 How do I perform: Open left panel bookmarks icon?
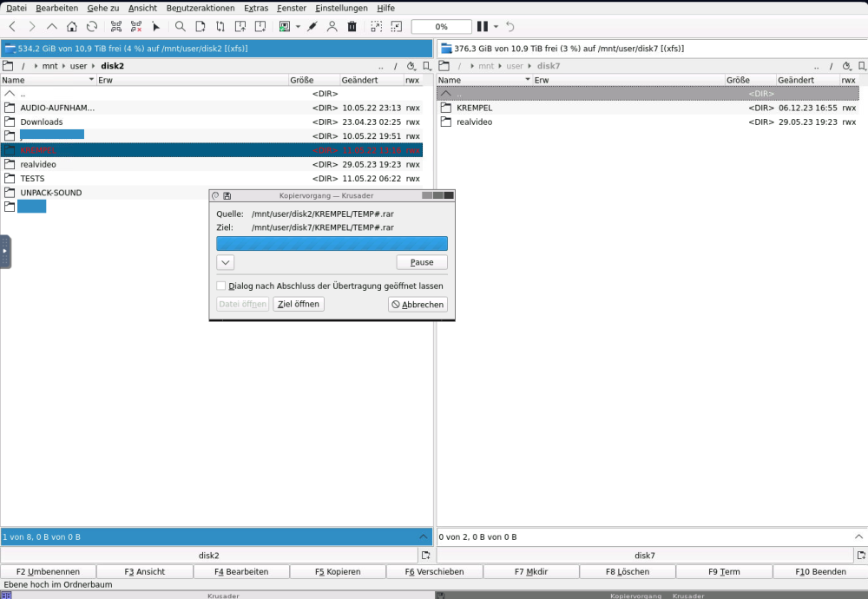(427, 66)
